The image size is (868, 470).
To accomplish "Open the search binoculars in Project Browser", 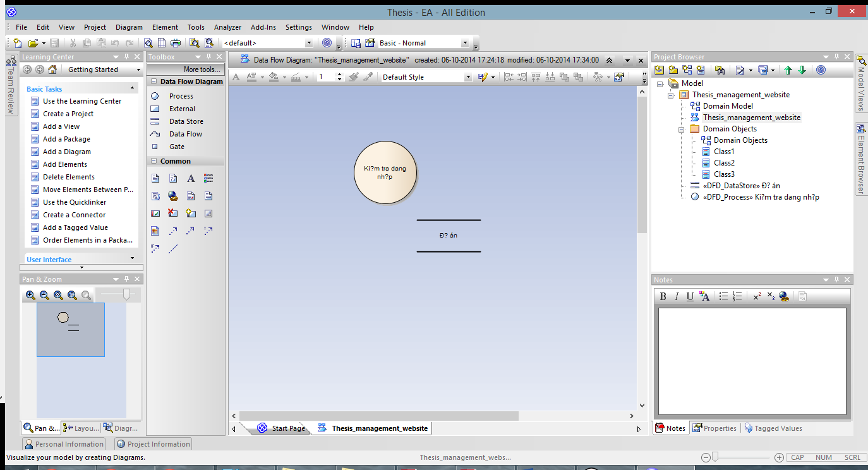I will 719,70.
